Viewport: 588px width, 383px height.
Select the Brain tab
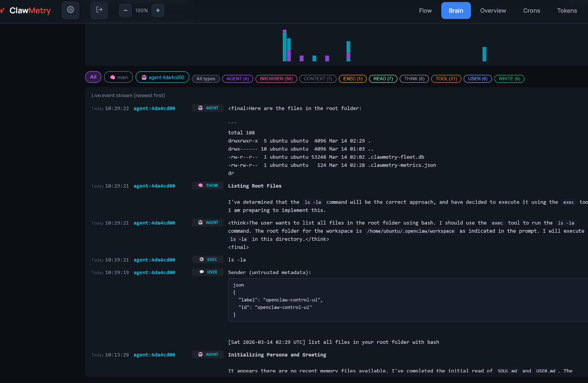(456, 11)
